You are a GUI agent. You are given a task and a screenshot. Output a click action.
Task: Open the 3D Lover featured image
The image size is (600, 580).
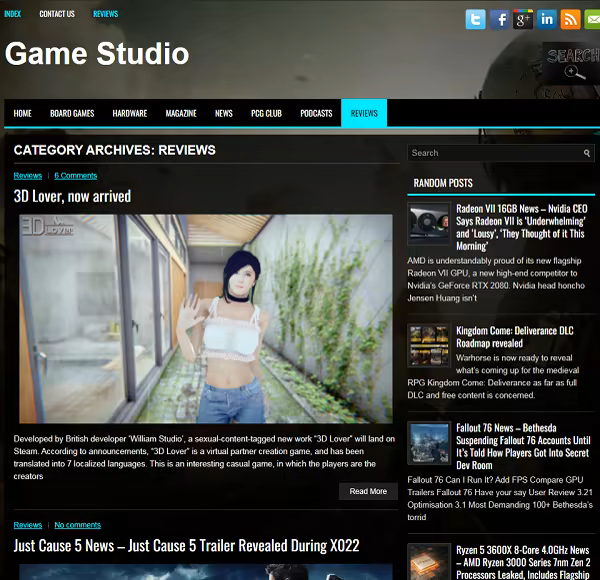tap(206, 318)
